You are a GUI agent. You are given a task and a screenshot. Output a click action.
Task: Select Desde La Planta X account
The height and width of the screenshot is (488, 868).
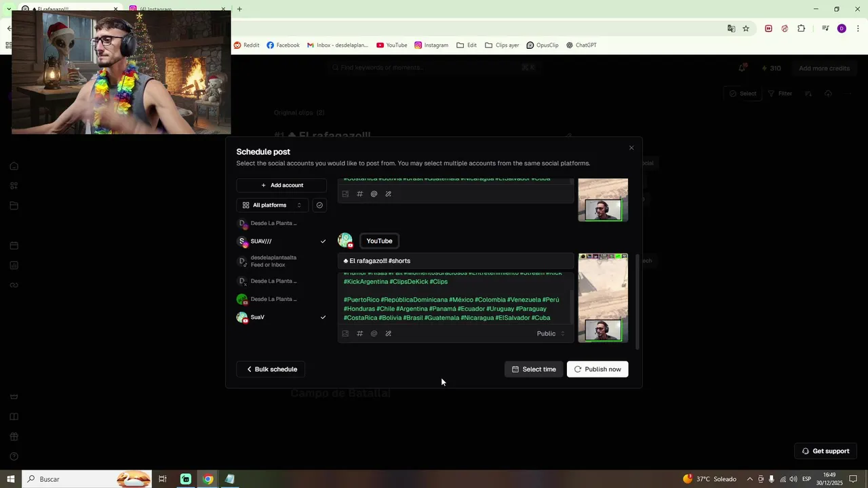281,281
